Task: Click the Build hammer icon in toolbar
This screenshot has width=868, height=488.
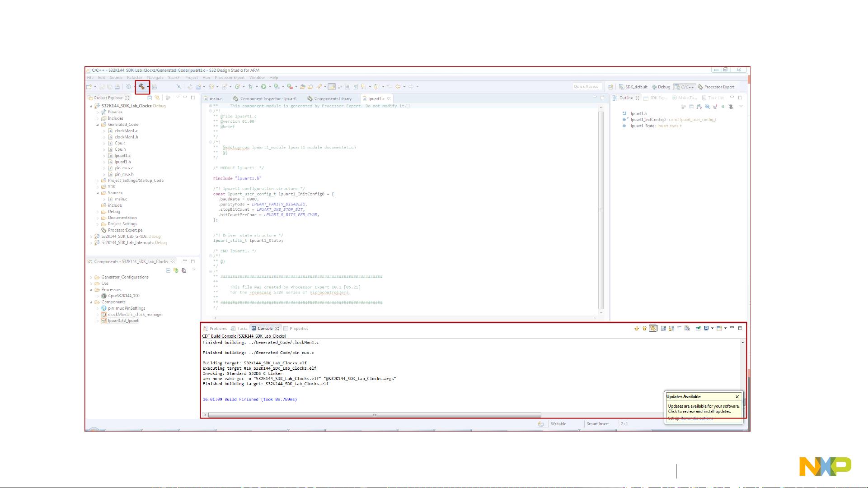Action: coord(141,87)
